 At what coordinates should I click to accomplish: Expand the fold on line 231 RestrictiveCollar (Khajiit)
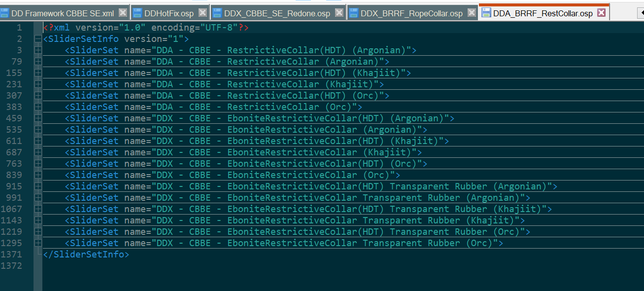coord(38,84)
